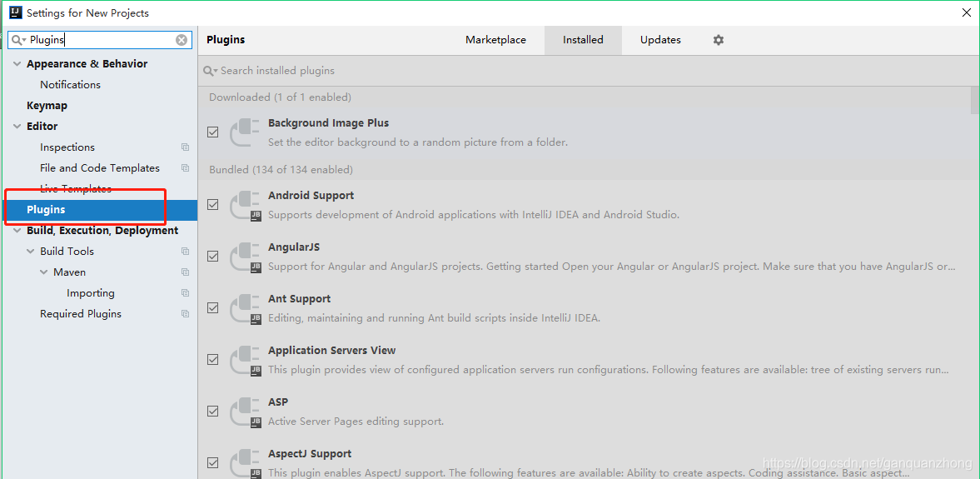Viewport: 980px width, 479px height.
Task: Click Downloaded (1 of 1 enabled) header
Action: [x=280, y=97]
